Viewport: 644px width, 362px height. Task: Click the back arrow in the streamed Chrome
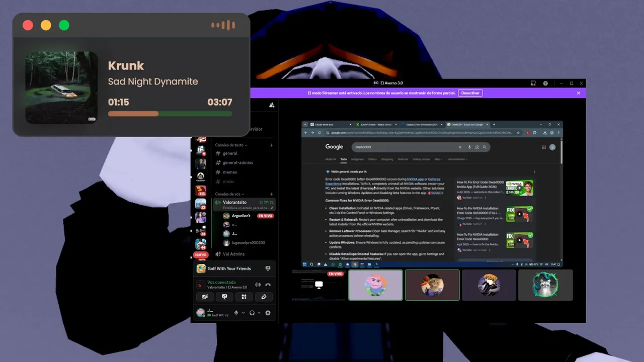click(x=306, y=133)
